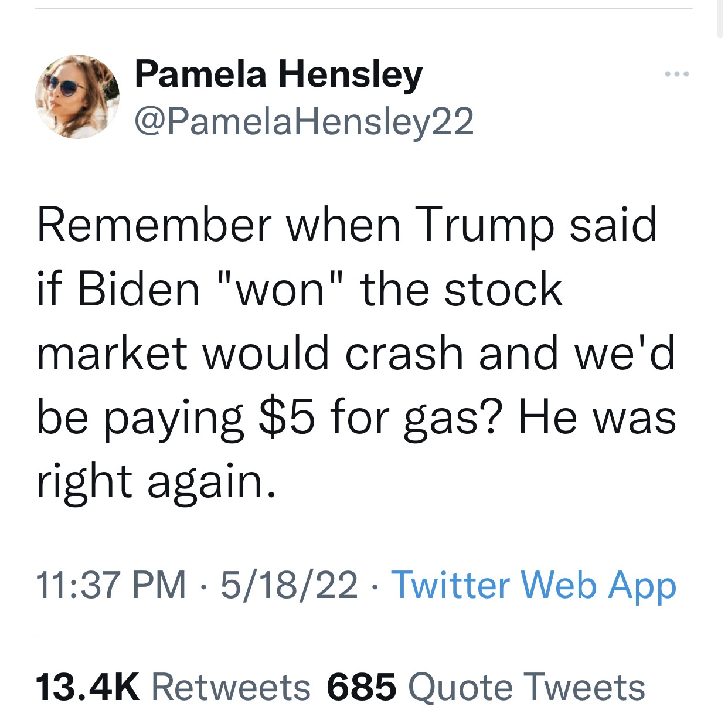
Task: Open the three-dot more options menu
Action: pos(677,74)
